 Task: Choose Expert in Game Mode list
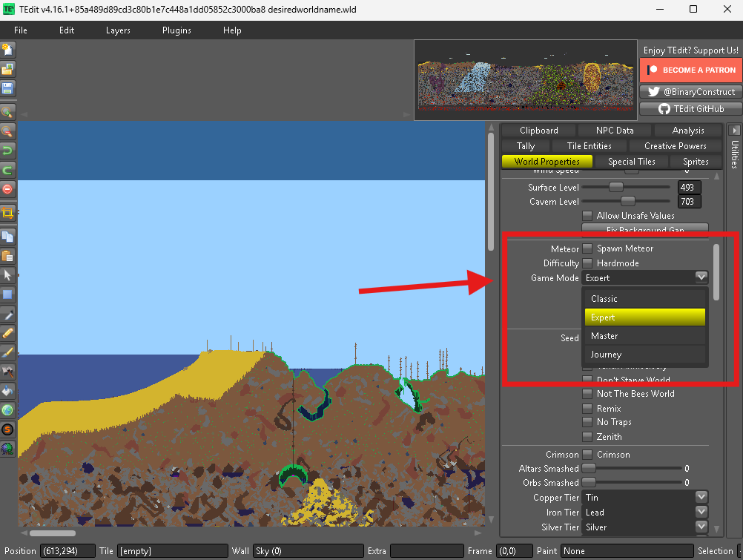pos(645,317)
